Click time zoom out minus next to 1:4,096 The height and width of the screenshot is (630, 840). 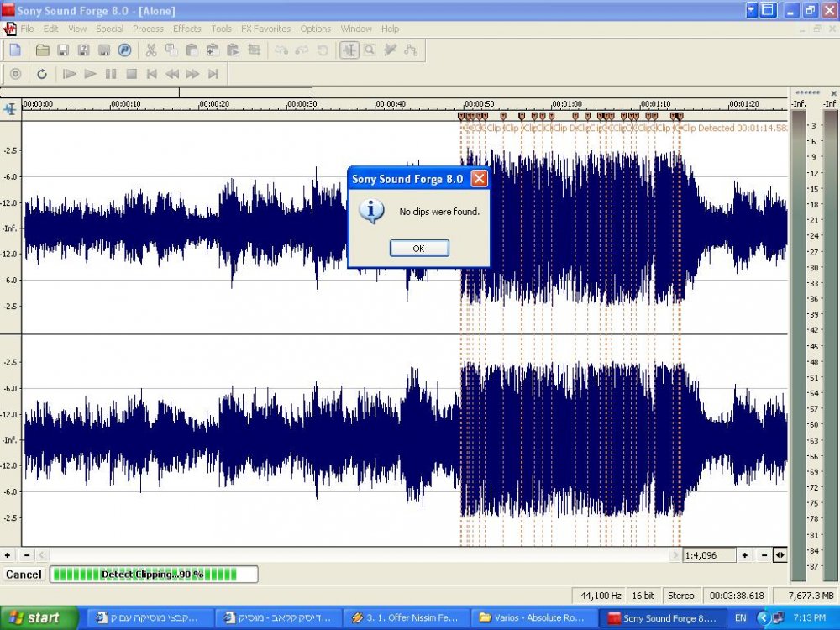(764, 555)
